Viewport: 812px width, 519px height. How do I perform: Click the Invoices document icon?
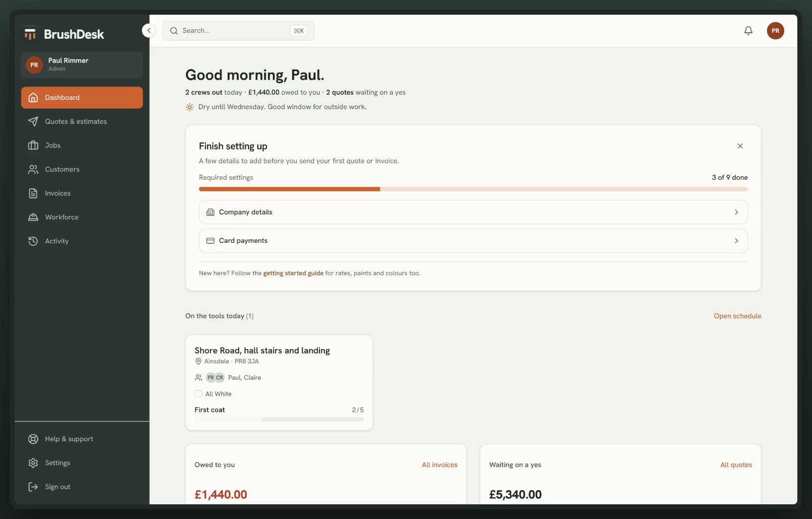pos(33,193)
